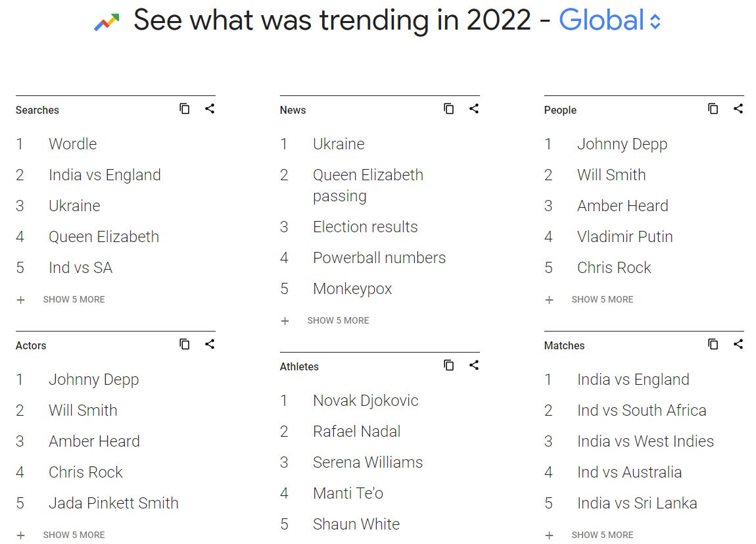
Task: Copy the Searches list
Action: point(185,109)
